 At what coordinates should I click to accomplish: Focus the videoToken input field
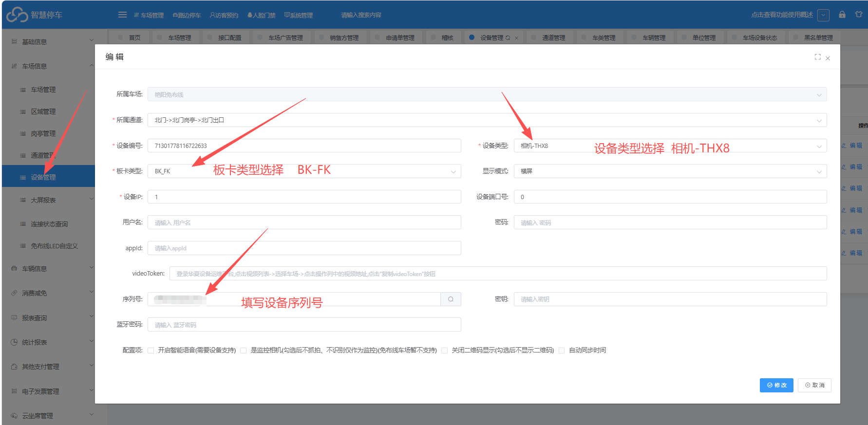tap(498, 274)
